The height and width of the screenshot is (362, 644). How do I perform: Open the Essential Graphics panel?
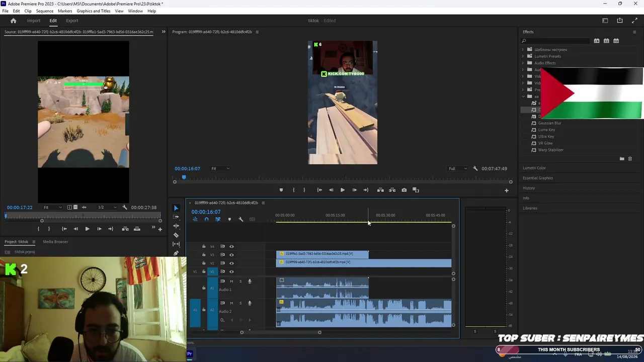pos(538,178)
